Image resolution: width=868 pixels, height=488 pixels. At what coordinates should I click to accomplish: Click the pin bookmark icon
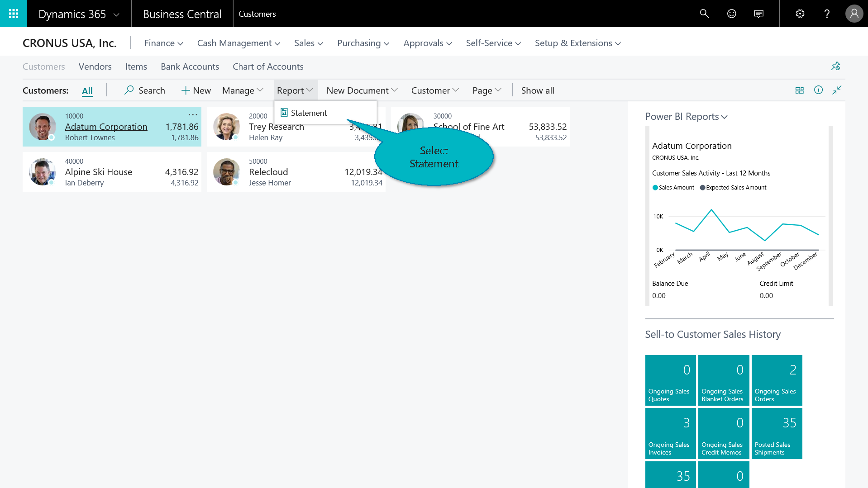835,66
